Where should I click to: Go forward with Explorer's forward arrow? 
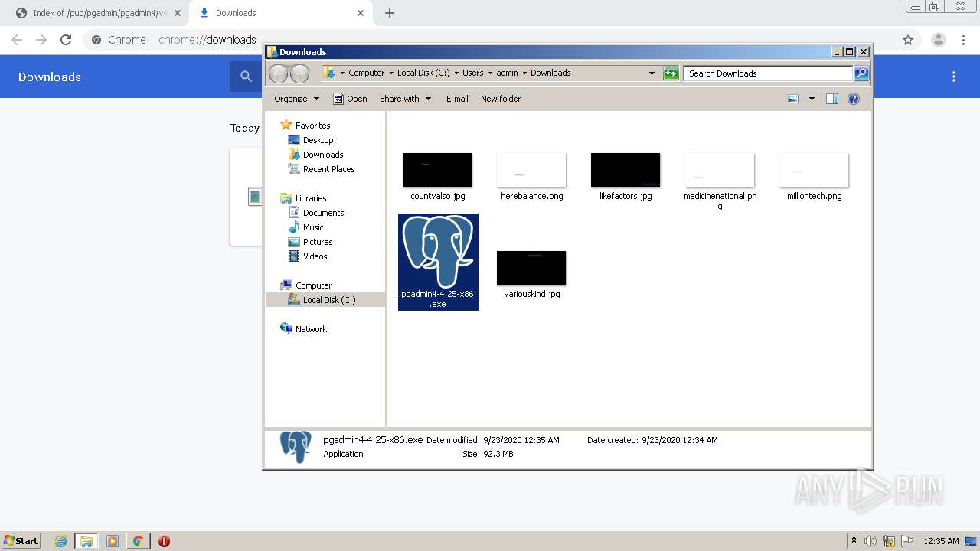click(x=300, y=73)
